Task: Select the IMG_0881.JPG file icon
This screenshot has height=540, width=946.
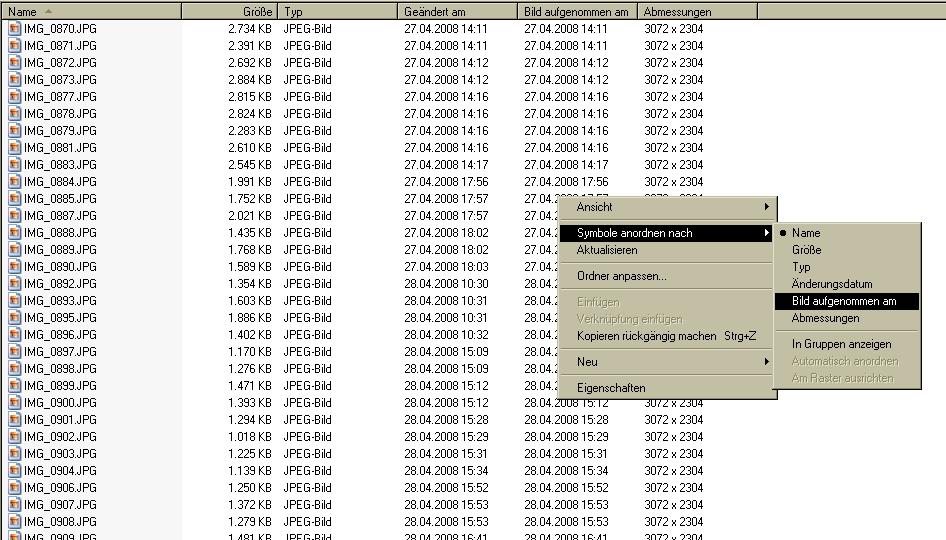Action: point(14,148)
